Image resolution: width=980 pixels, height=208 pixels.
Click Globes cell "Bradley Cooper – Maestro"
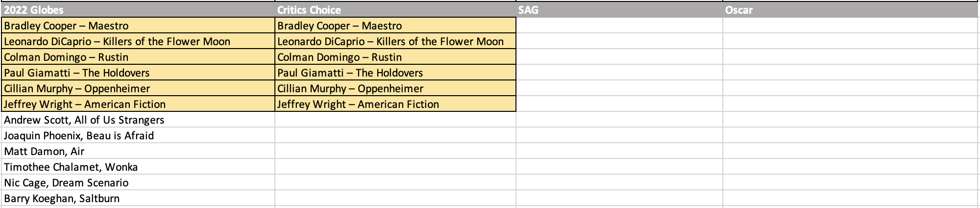pos(137,26)
